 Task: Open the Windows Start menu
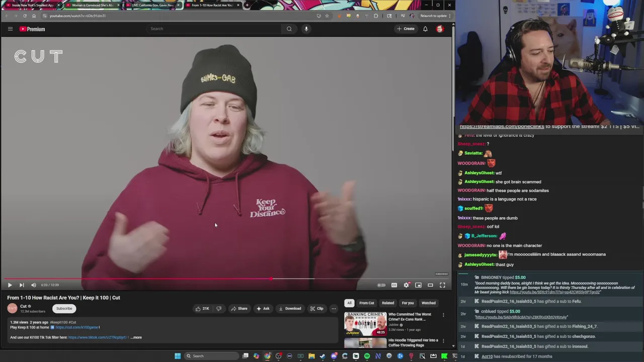point(178,356)
